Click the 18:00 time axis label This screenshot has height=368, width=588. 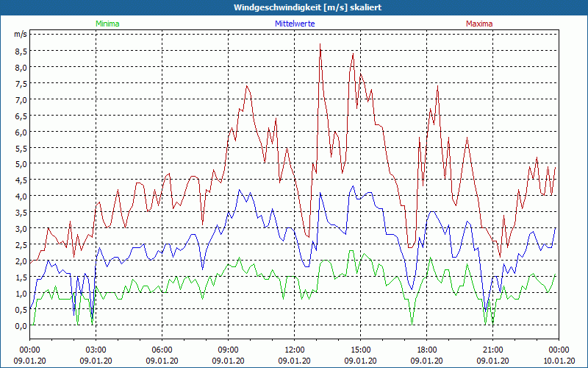[x=427, y=350]
